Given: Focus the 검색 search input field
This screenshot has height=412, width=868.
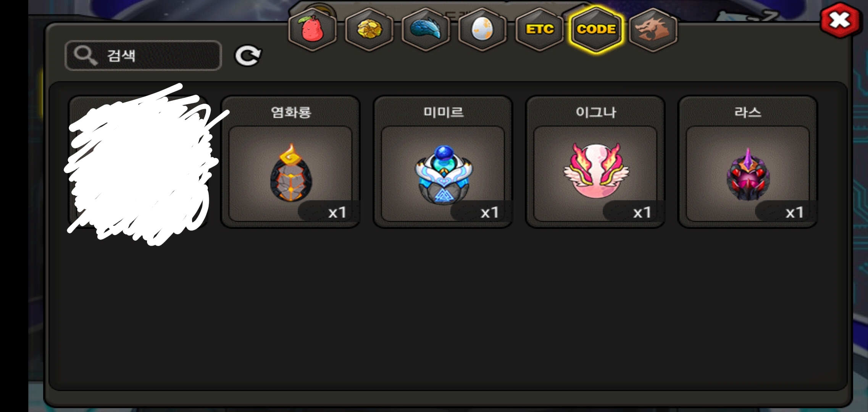Looking at the screenshot, I should tap(143, 56).
